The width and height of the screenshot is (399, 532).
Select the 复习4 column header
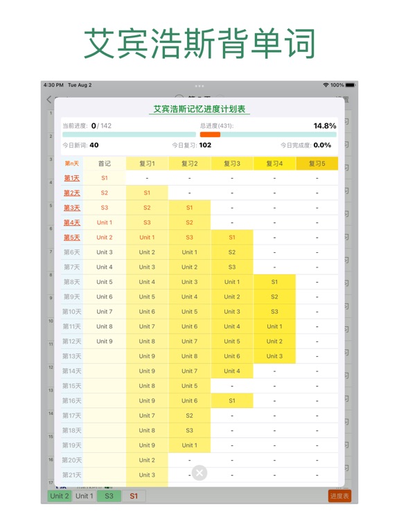[x=274, y=163]
